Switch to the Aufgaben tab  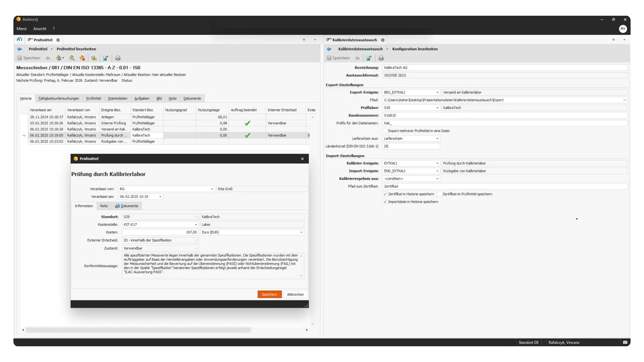tap(142, 99)
